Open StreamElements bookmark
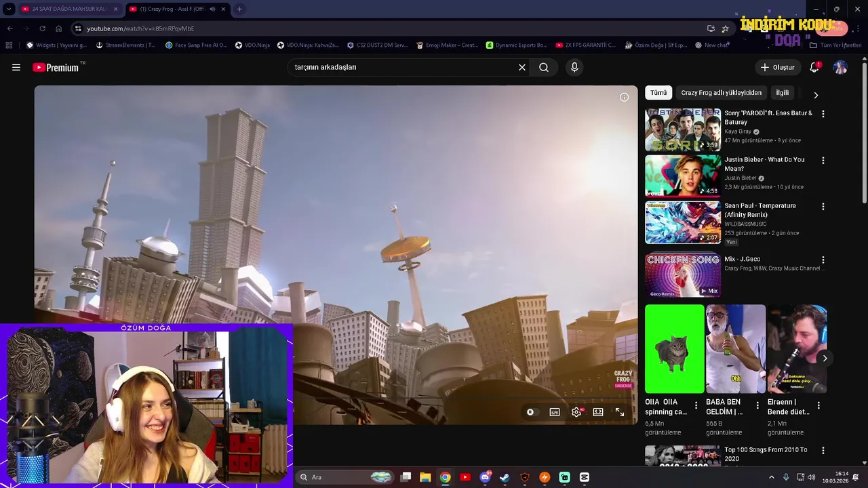 [x=126, y=45]
